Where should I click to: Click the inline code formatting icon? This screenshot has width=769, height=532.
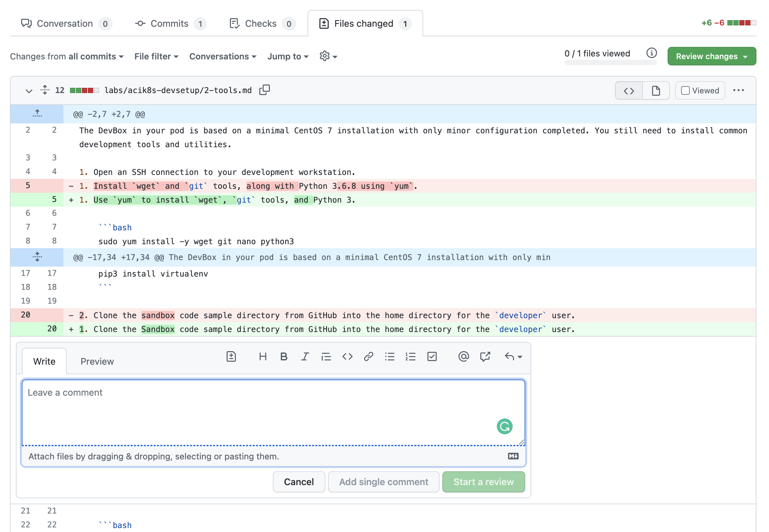coord(348,357)
